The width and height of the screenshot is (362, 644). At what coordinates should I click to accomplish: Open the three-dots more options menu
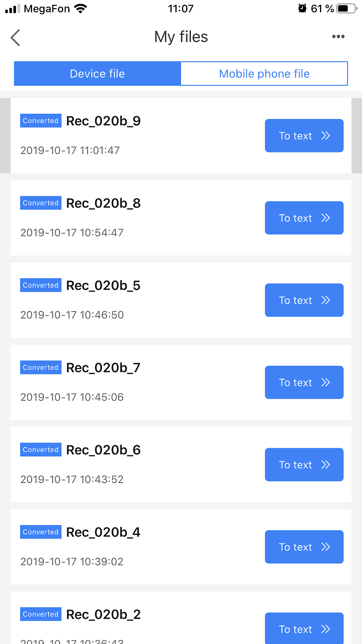pyautogui.click(x=338, y=37)
